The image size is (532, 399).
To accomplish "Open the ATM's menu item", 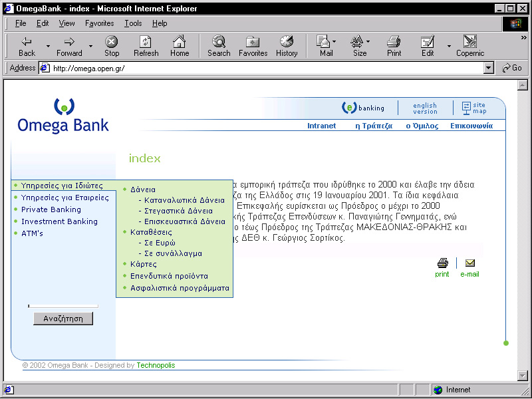I will pos(32,233).
